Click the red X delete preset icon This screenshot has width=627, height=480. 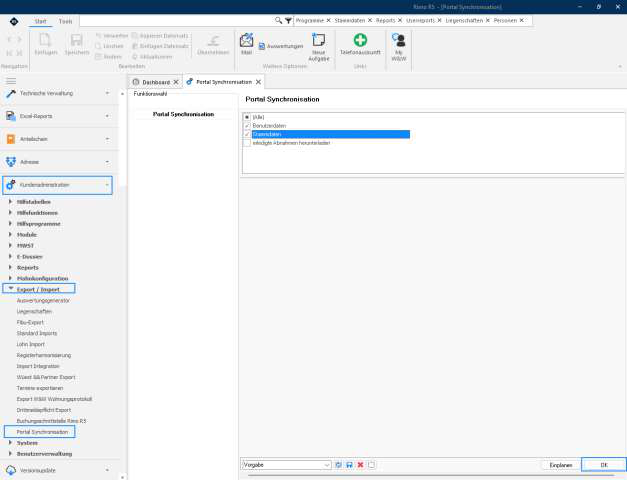tap(360, 465)
